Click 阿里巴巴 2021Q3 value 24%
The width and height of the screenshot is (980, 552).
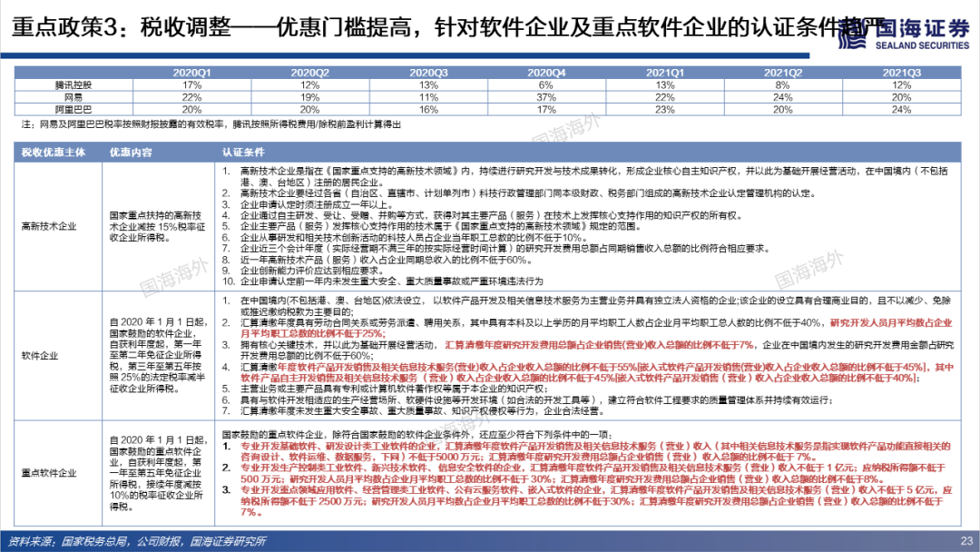901,109
